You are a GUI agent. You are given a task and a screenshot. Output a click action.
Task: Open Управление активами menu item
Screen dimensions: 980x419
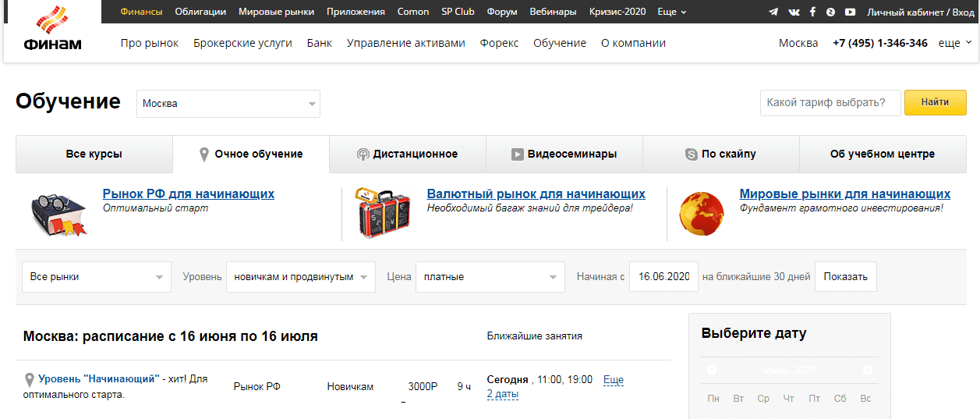tap(406, 43)
